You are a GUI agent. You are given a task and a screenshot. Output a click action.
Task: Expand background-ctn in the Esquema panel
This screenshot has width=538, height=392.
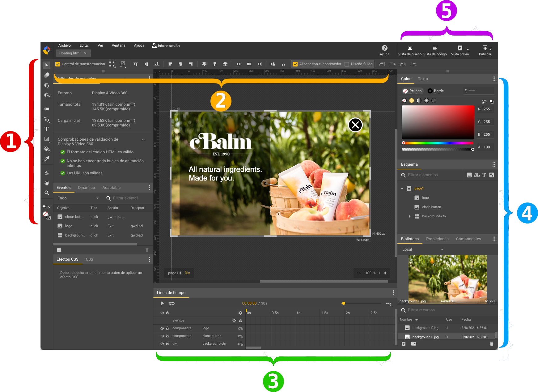pos(410,216)
